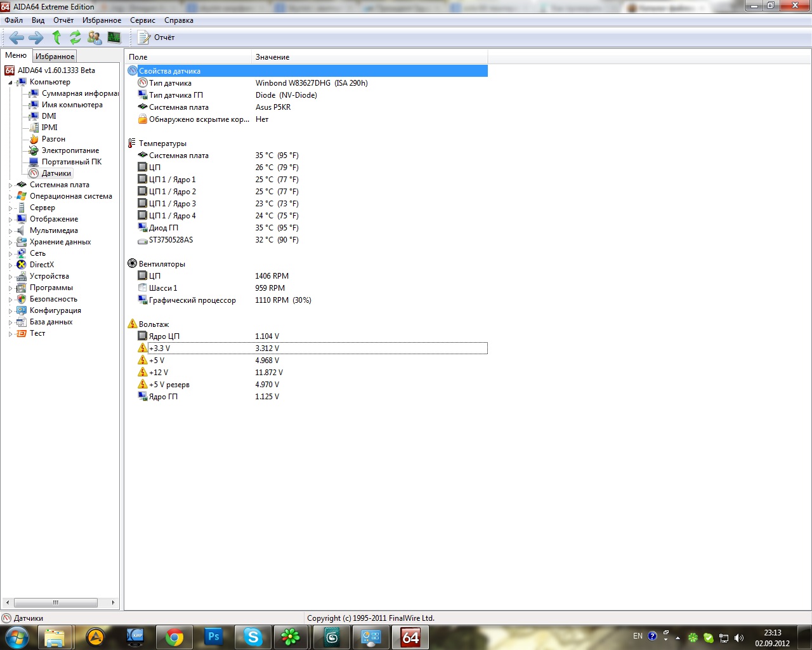The image size is (812, 650).
Task: Click the Безопасность shield icon
Action: (22, 299)
